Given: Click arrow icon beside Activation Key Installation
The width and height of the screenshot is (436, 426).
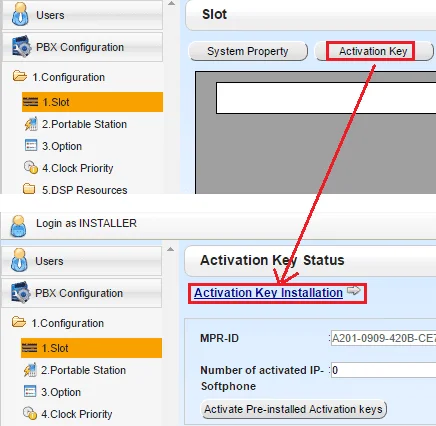Looking at the screenshot, I should (354, 291).
